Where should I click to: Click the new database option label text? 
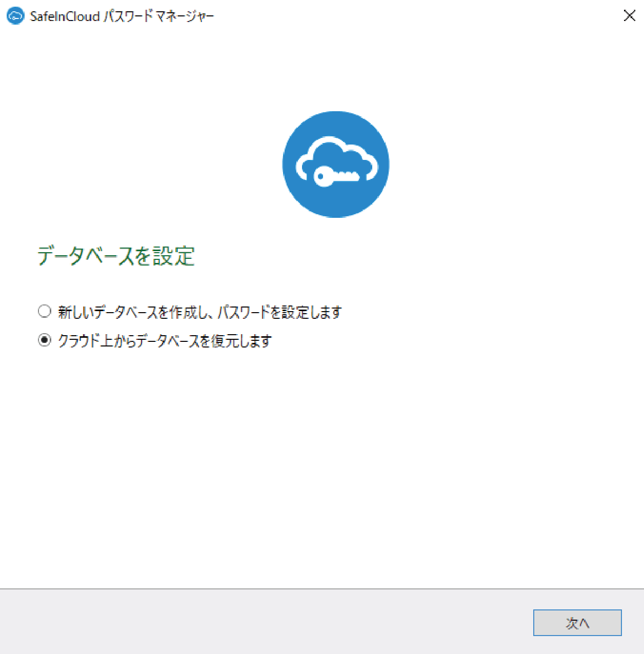[x=199, y=312]
